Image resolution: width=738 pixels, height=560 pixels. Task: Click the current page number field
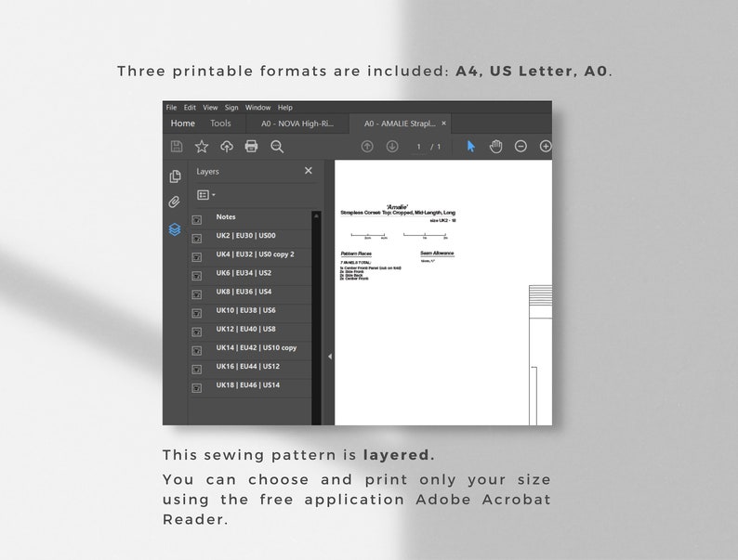tap(418, 147)
